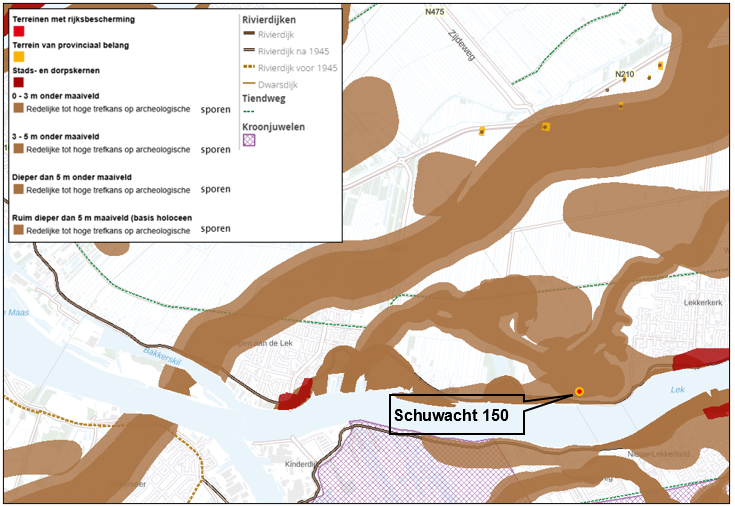This screenshot has height=507, width=735.
Task: Click the Rivierdijk thick line symbol
Action: coord(249,33)
